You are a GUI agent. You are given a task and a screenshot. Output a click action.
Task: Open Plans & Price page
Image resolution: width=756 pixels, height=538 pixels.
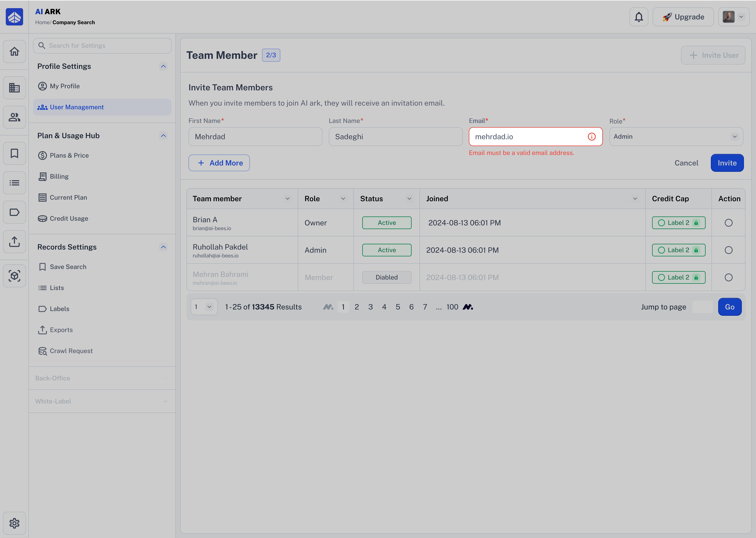click(x=102, y=155)
